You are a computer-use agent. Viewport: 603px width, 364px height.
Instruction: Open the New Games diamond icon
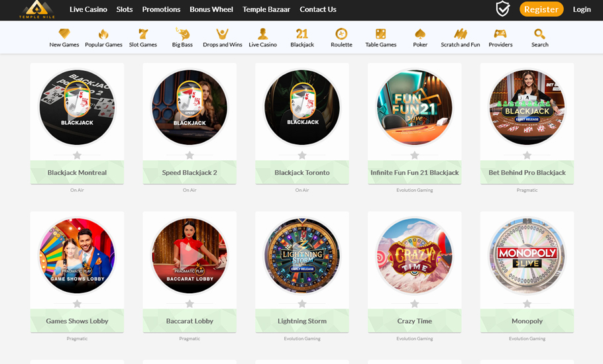64,34
